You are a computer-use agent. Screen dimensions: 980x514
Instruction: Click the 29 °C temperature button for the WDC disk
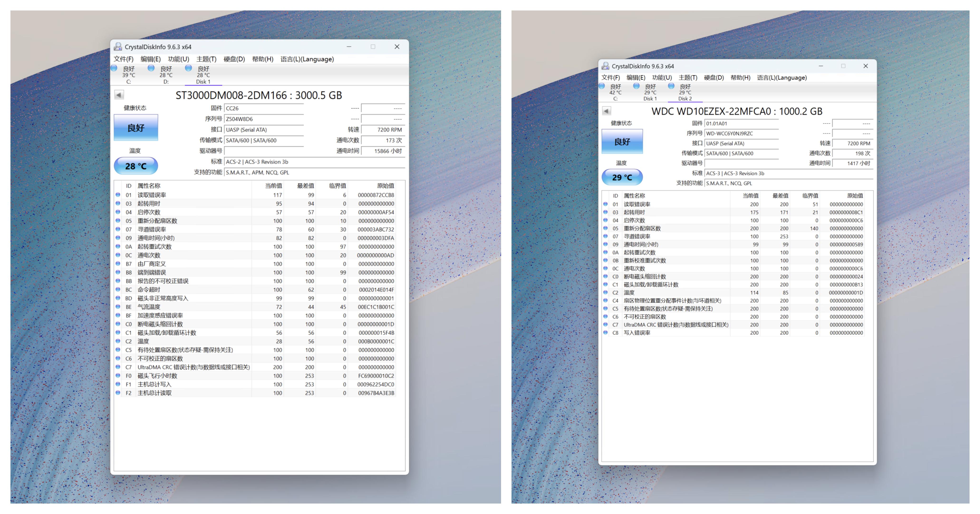pyautogui.click(x=622, y=177)
